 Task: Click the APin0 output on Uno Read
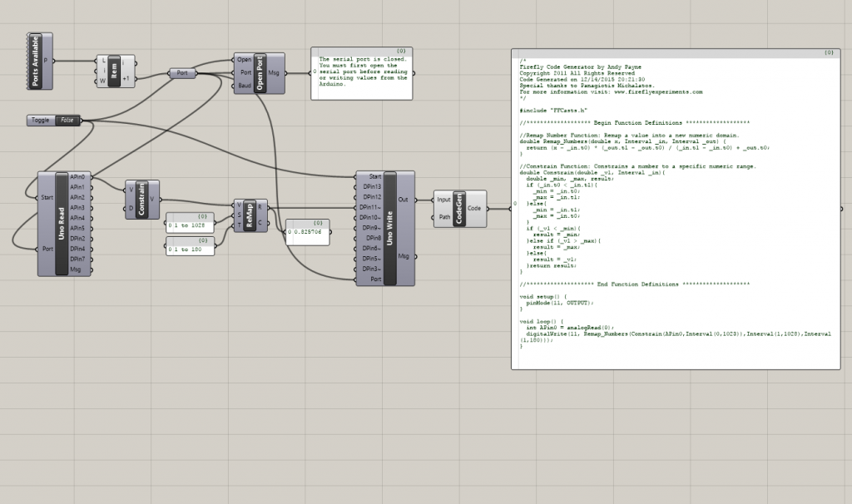[79, 177]
